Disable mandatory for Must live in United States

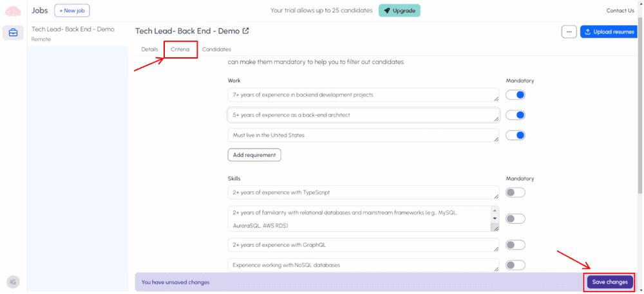point(515,136)
